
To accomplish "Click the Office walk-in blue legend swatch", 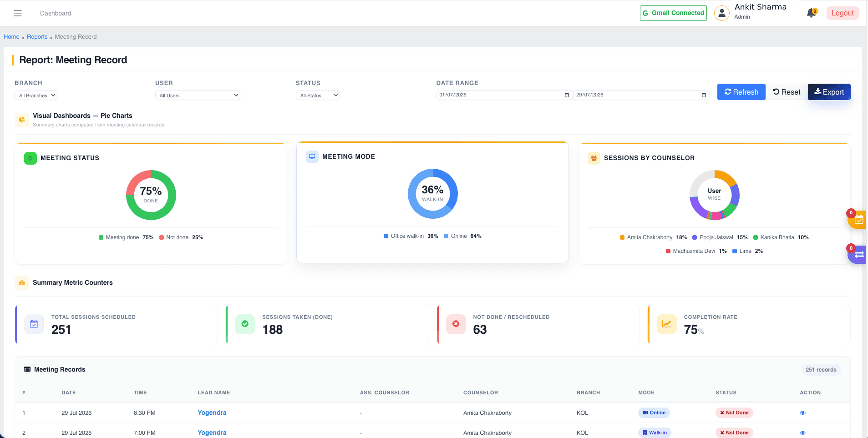I will [386, 236].
